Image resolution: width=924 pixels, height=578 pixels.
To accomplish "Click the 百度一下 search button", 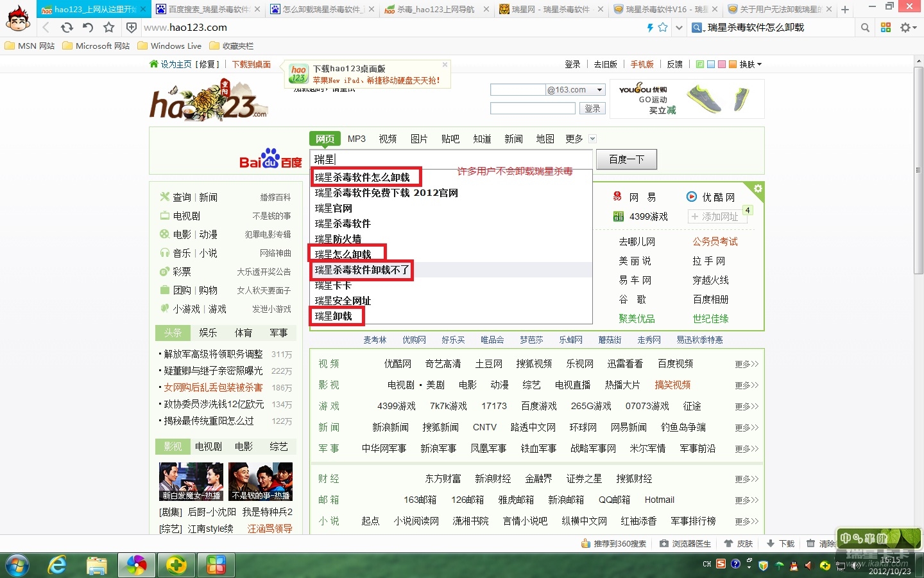I will coord(627,159).
